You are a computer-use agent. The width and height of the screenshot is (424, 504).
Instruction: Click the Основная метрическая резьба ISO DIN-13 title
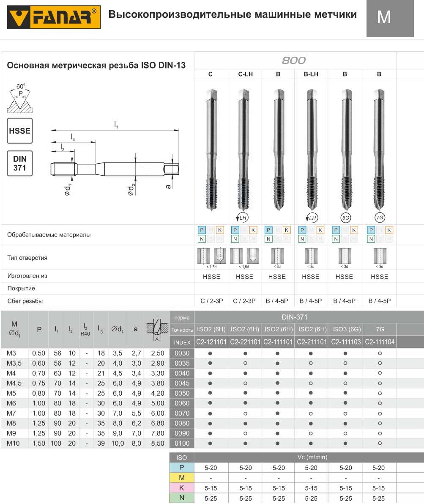tap(96, 65)
